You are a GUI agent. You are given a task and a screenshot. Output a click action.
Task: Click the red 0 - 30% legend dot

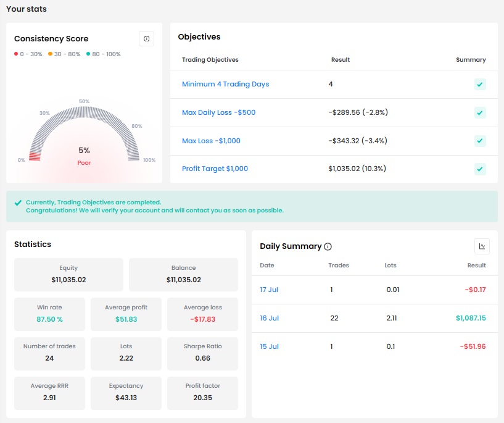click(16, 54)
